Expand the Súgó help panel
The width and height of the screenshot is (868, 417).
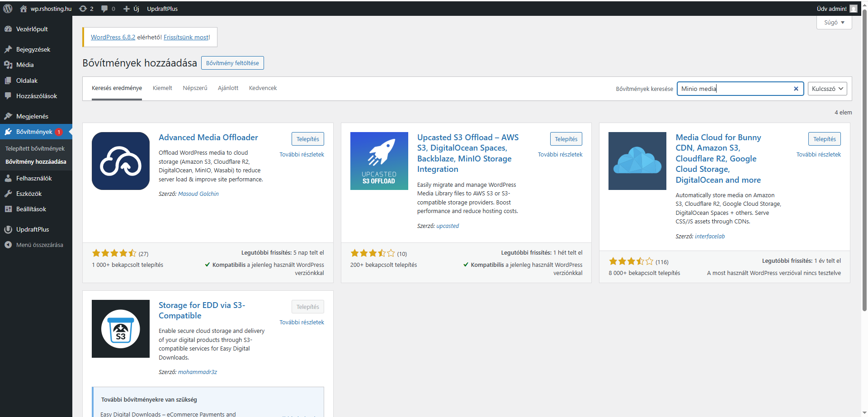(834, 23)
